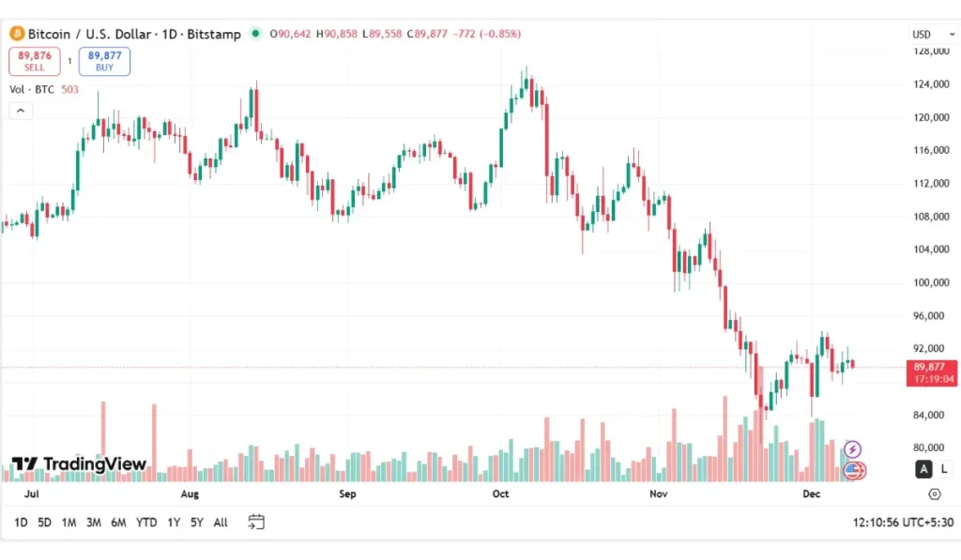The image size is (961, 560).
Task: Click the lightning fast-order icon
Action: 852,448
